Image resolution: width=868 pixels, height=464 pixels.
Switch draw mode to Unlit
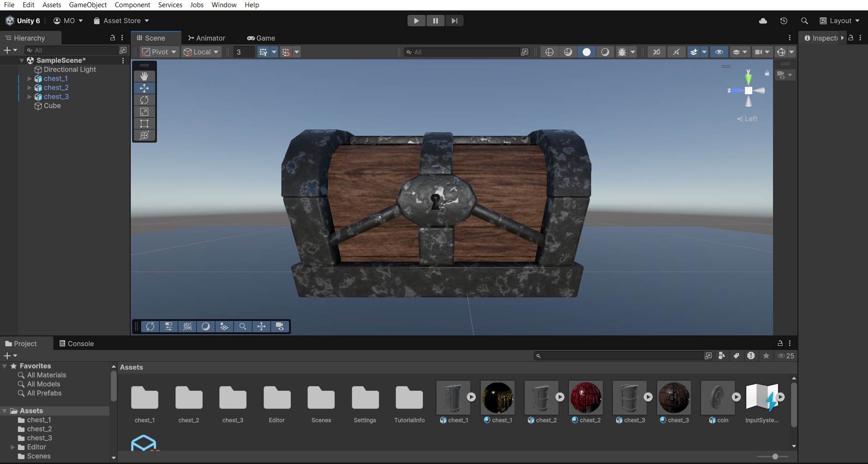pyautogui.click(x=605, y=52)
